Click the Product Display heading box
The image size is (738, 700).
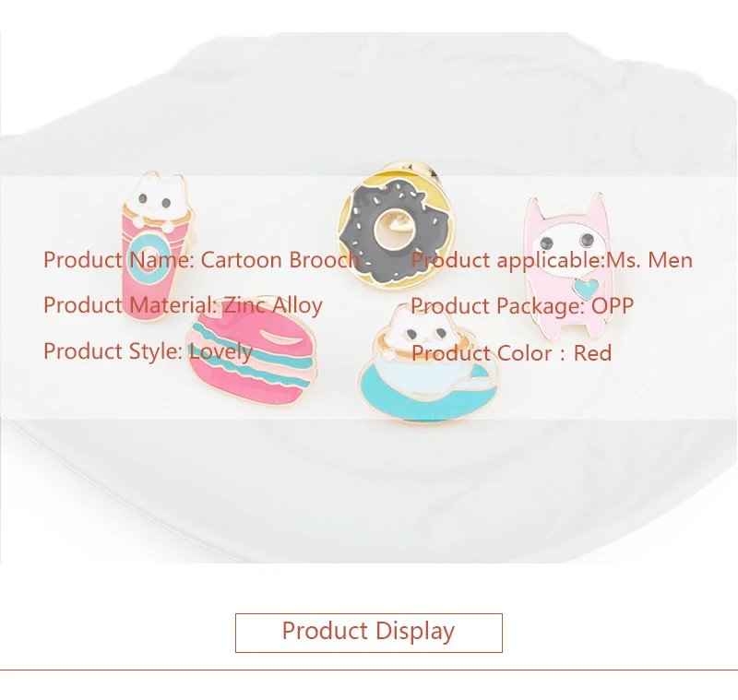pos(368,633)
